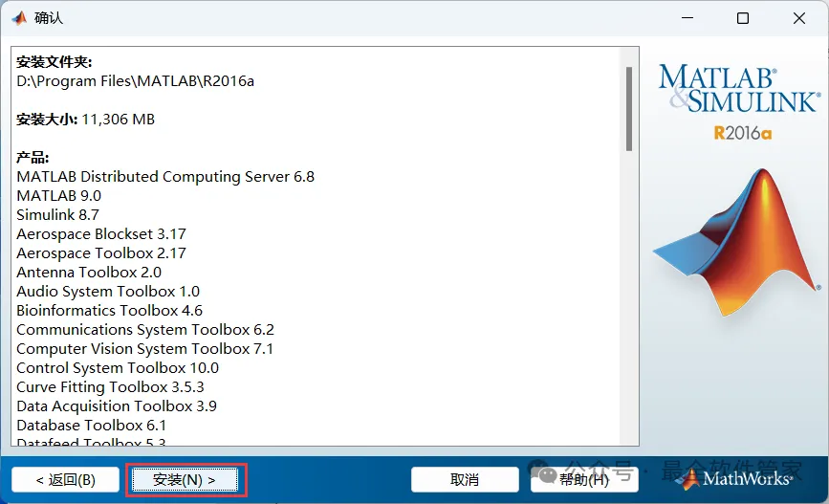Select Aerospace Blockset 3.17 line
This screenshot has height=504, width=829.
click(101, 234)
